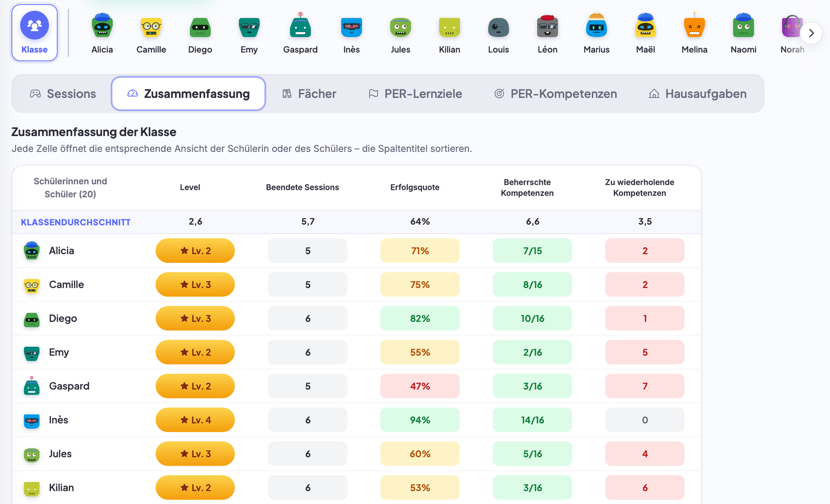Sort by Beherrschte Kompetenzen header
The width and height of the screenshot is (830, 504).
[x=527, y=187]
